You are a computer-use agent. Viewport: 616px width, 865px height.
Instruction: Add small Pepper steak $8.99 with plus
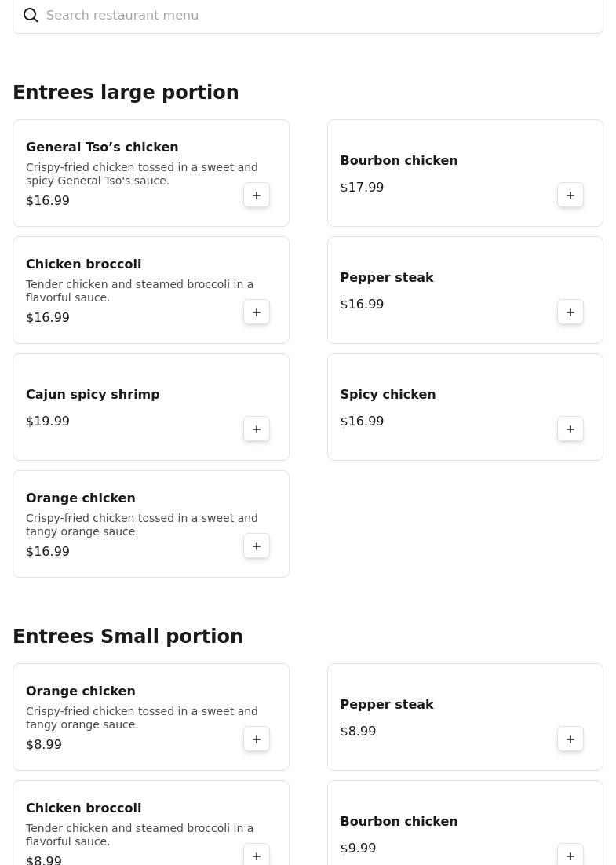point(570,739)
